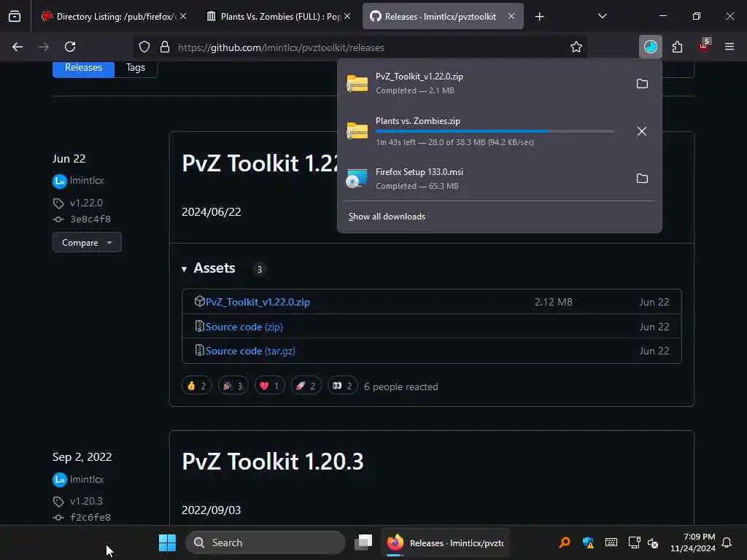The width and height of the screenshot is (747, 560).
Task: Download PvZ_Toolkit_v1.22.0.zip asset
Action: click(258, 302)
